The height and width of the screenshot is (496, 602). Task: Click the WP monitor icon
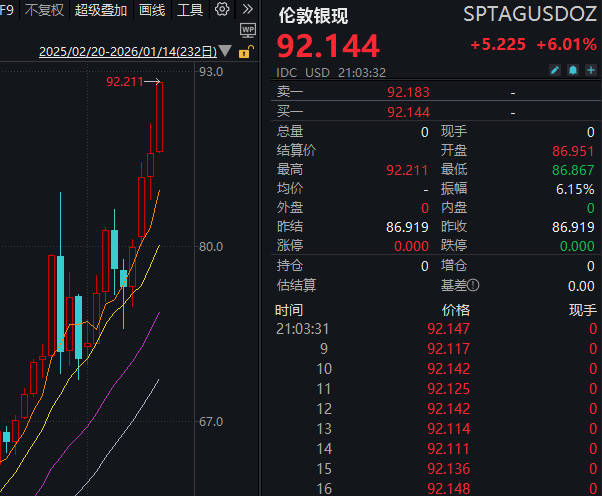click(x=248, y=31)
